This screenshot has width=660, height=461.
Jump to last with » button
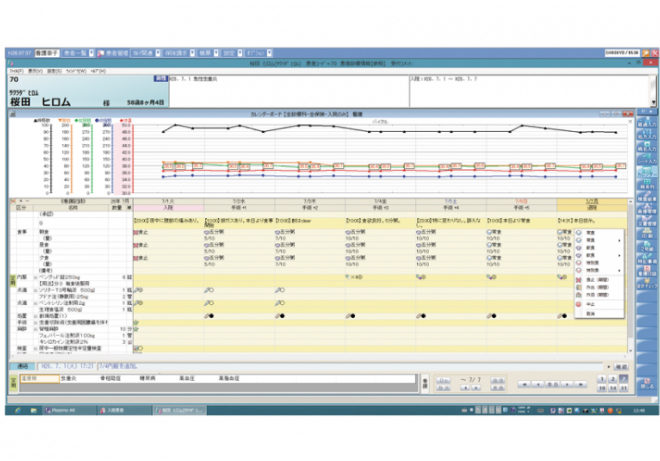581,384
